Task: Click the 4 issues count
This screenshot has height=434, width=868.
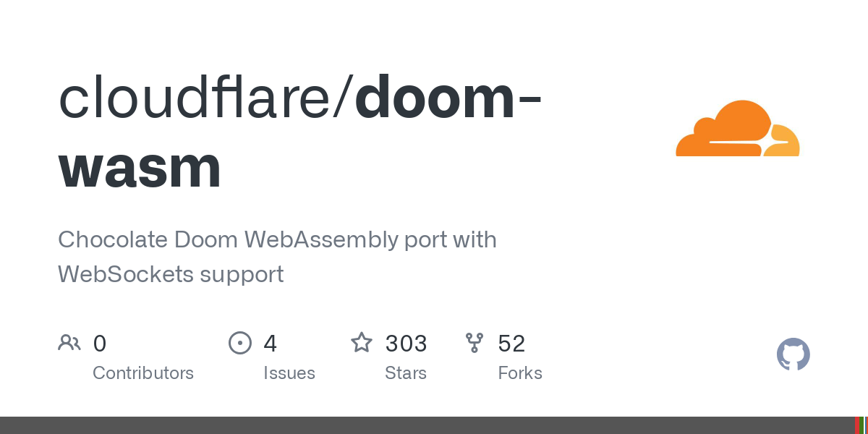Action: pos(270,343)
